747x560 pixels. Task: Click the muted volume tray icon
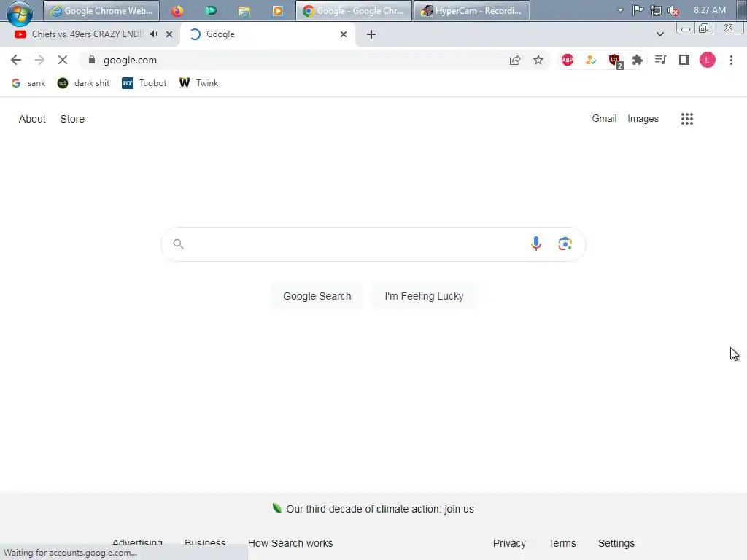click(x=673, y=10)
